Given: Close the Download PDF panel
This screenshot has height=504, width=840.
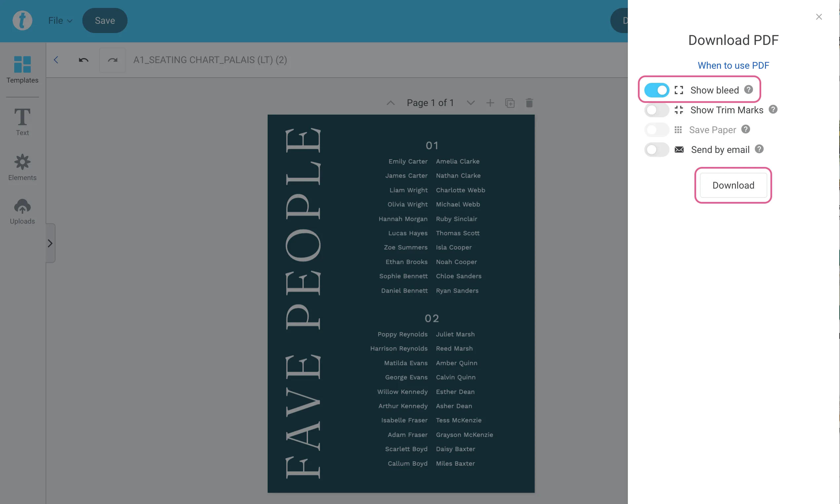Looking at the screenshot, I should click(819, 17).
